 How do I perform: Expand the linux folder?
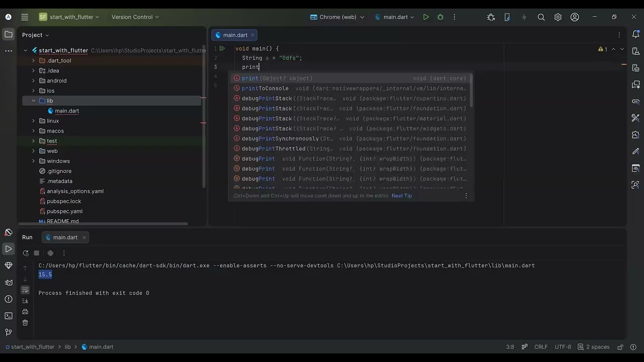tap(34, 121)
